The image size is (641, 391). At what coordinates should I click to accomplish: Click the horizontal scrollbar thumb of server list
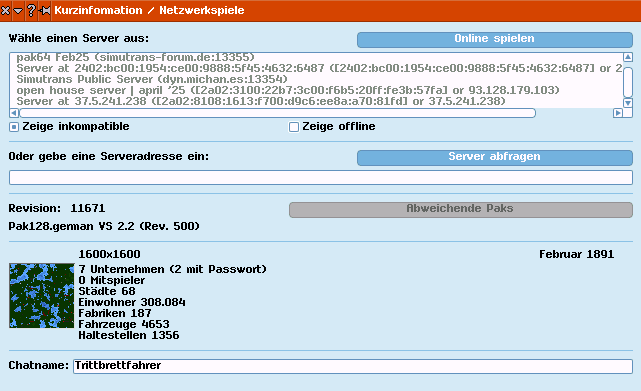278,113
